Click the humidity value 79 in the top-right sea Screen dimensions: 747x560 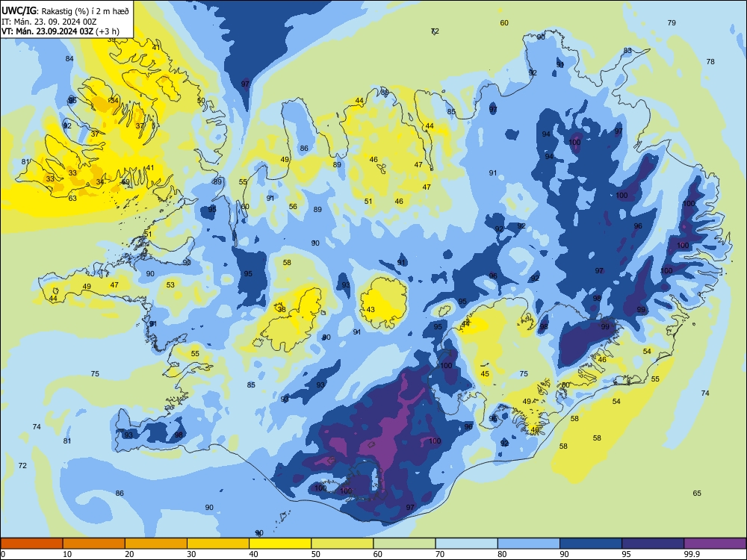point(672,22)
